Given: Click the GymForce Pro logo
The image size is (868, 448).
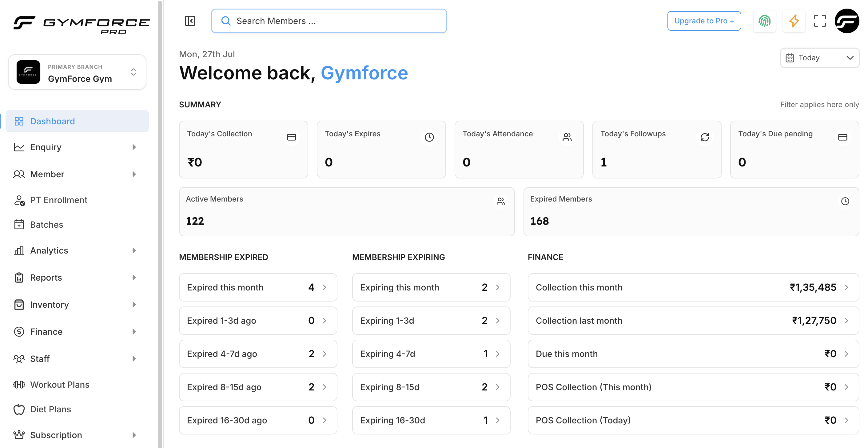Looking at the screenshot, I should (81, 25).
